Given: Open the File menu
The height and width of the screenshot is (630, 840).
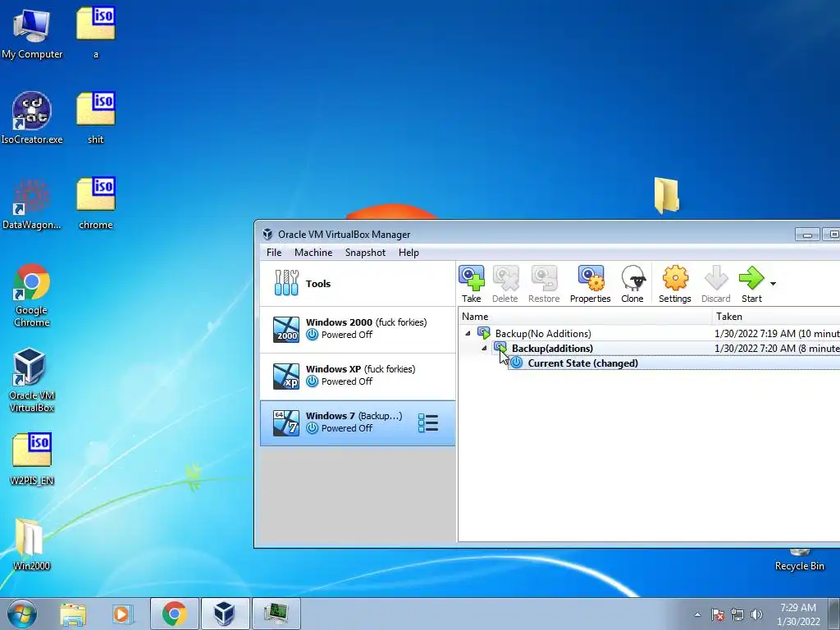Looking at the screenshot, I should tap(274, 253).
